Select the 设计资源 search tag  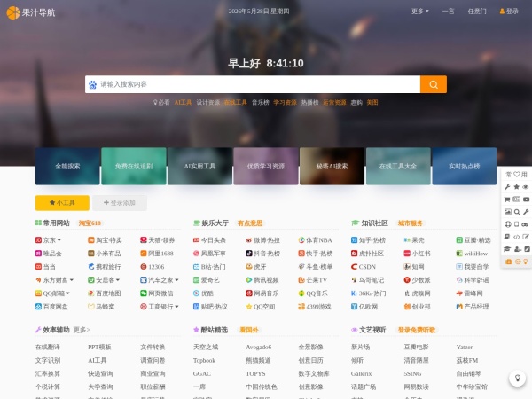click(x=208, y=103)
